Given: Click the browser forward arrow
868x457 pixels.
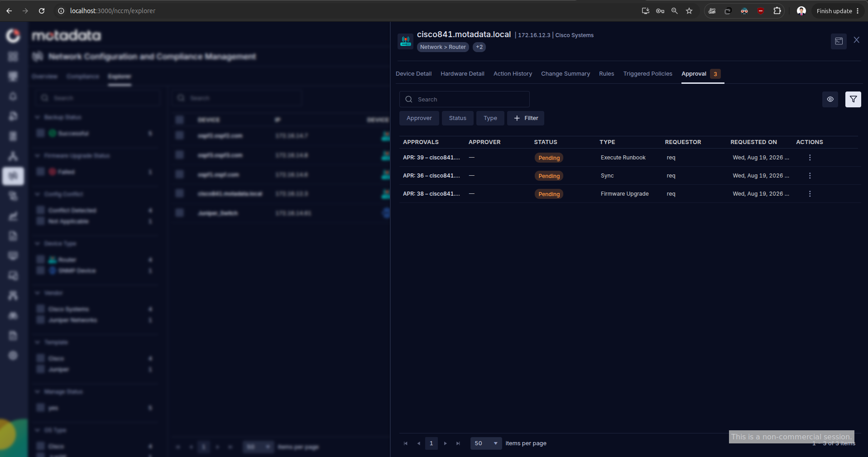Looking at the screenshot, I should (25, 11).
